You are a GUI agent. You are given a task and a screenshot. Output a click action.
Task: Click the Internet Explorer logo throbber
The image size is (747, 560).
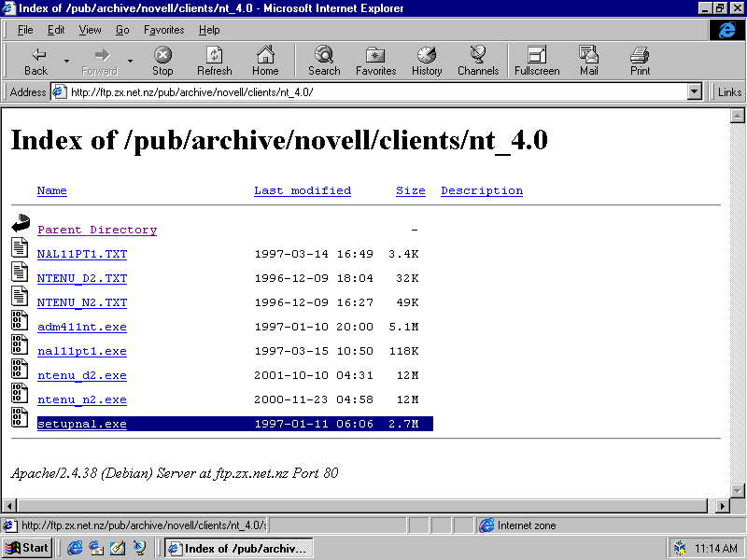pyautogui.click(x=726, y=30)
